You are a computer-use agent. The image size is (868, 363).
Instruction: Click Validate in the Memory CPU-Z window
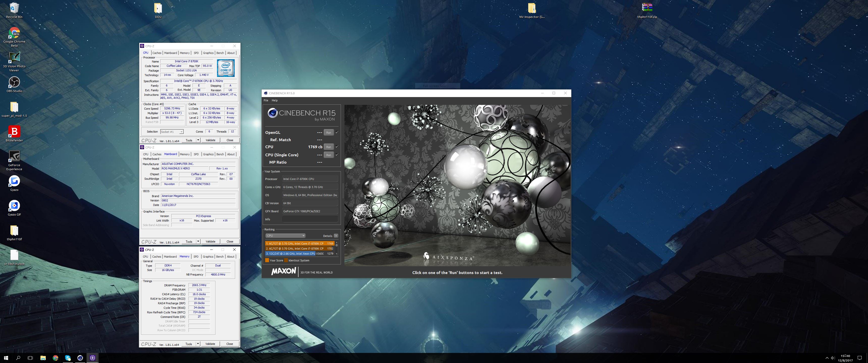click(x=210, y=344)
